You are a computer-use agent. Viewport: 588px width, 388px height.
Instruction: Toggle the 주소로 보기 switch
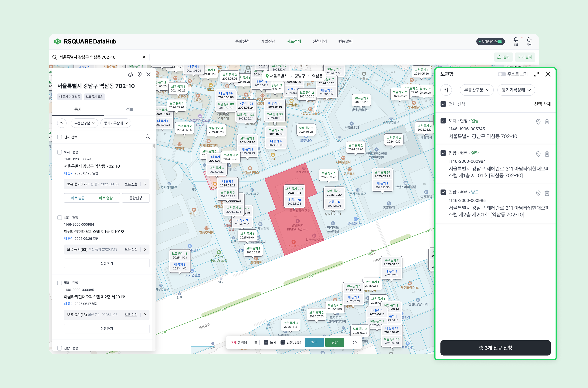tap(502, 74)
